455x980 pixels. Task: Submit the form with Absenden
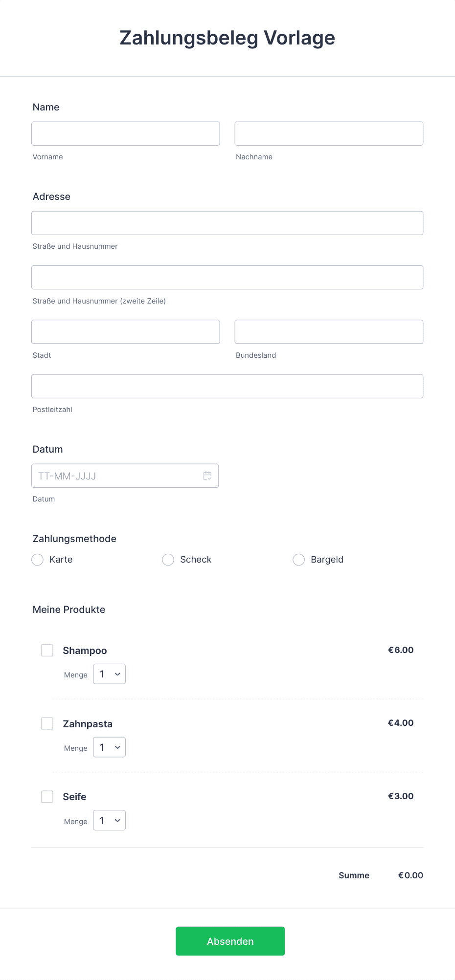click(230, 941)
